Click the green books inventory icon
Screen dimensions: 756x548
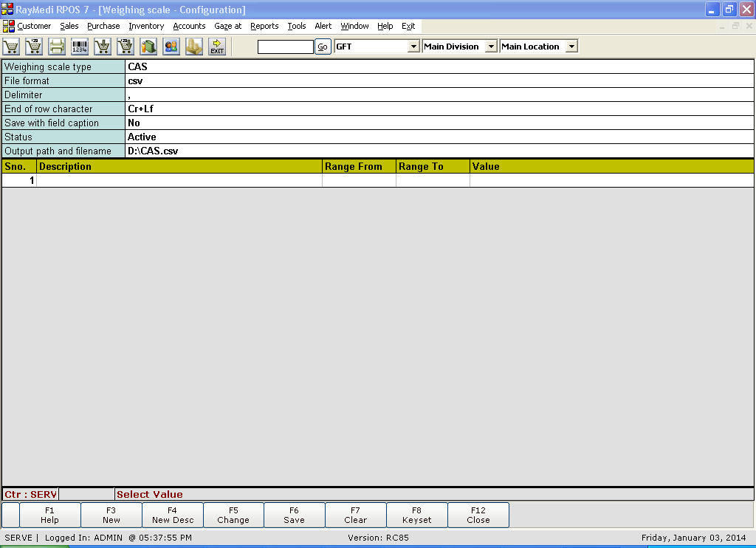[x=148, y=47]
